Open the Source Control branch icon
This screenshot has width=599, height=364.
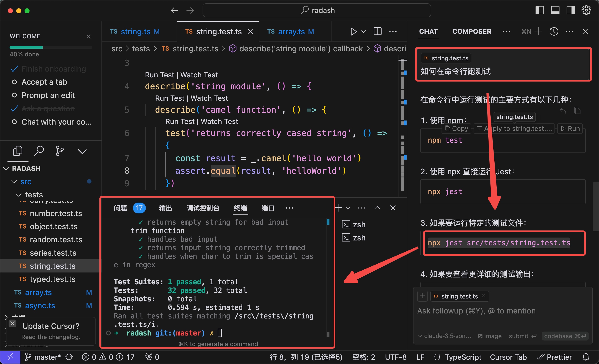pyautogui.click(x=60, y=151)
